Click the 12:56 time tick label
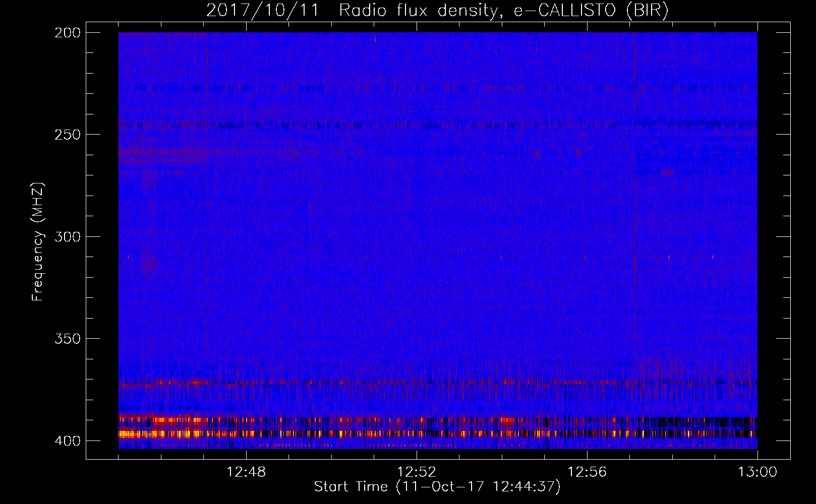Screen dimensions: 816x504 [x=587, y=472]
